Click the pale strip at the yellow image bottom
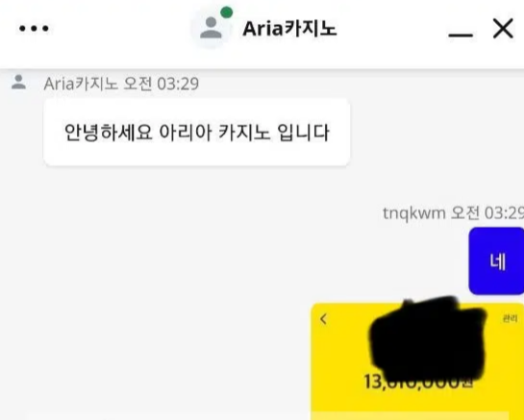 [412, 416]
